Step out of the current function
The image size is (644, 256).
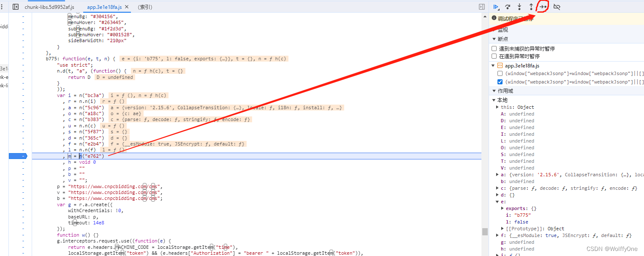tap(531, 7)
